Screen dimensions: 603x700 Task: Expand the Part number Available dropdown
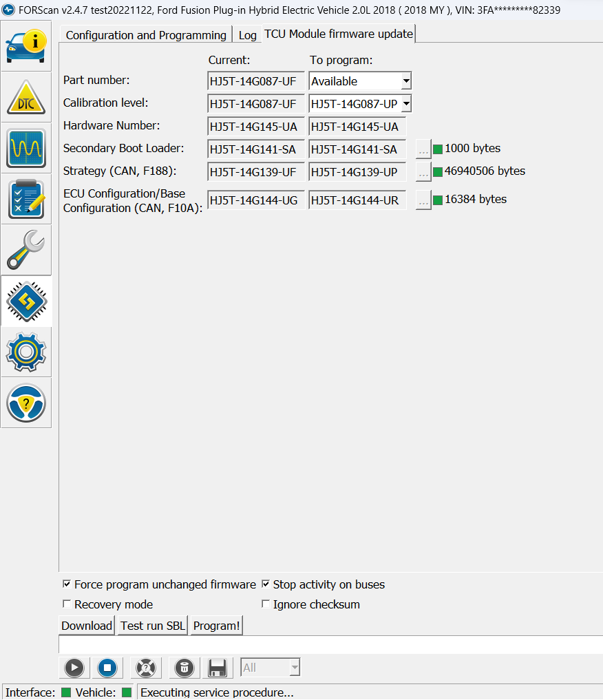[x=406, y=81]
